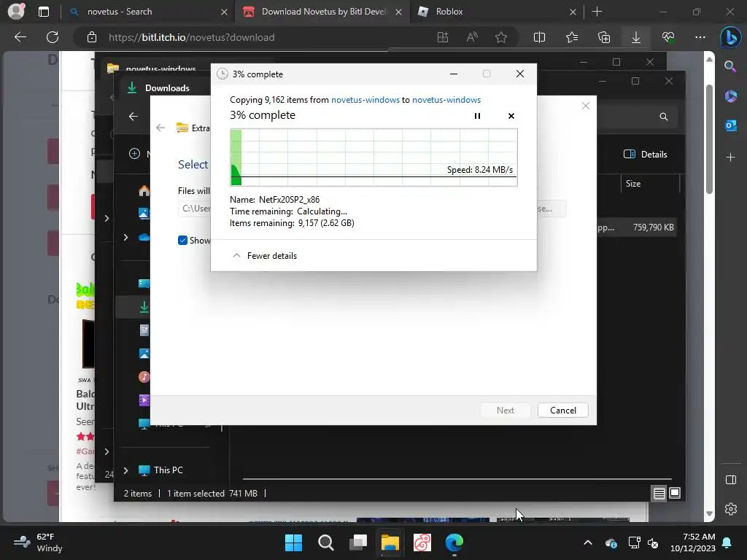This screenshot has width=747, height=560.
Task: Collapse with Fewer details
Action: [264, 256]
